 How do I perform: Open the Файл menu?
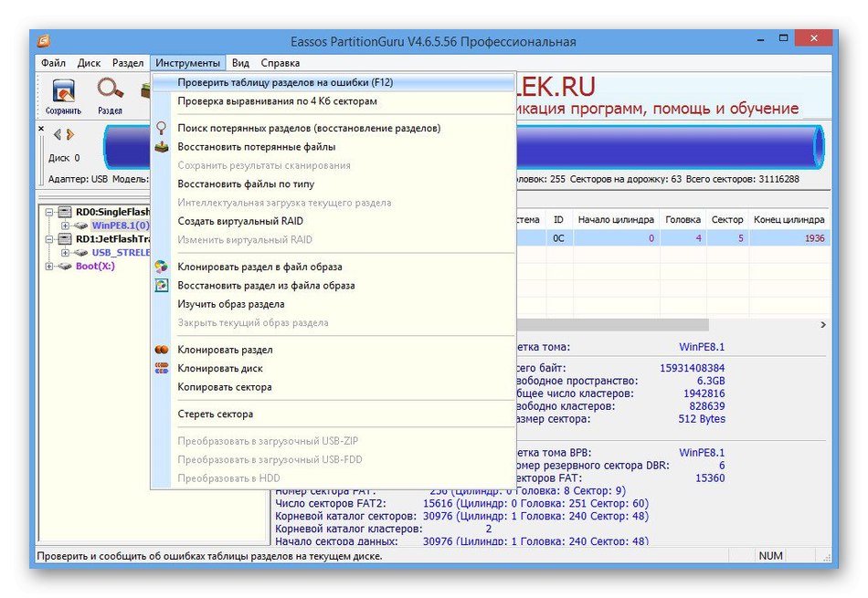[53, 63]
